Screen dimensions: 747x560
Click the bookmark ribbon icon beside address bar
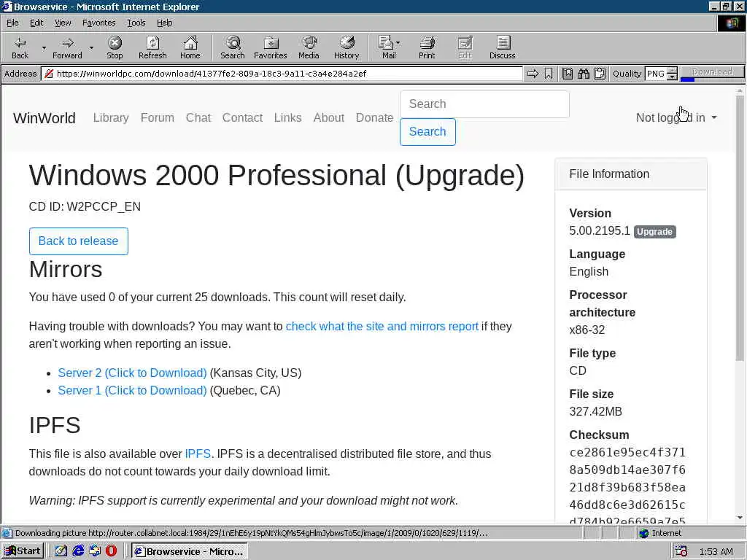(549, 74)
